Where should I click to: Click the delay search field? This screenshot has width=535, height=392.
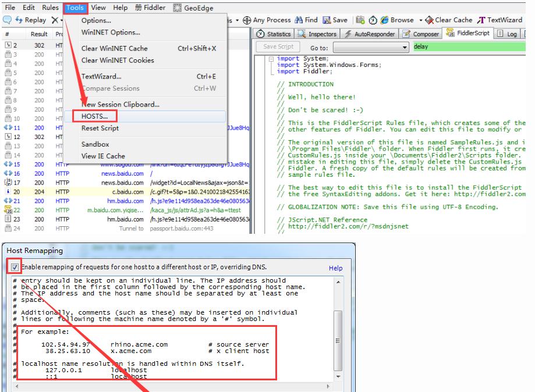[x=469, y=47]
